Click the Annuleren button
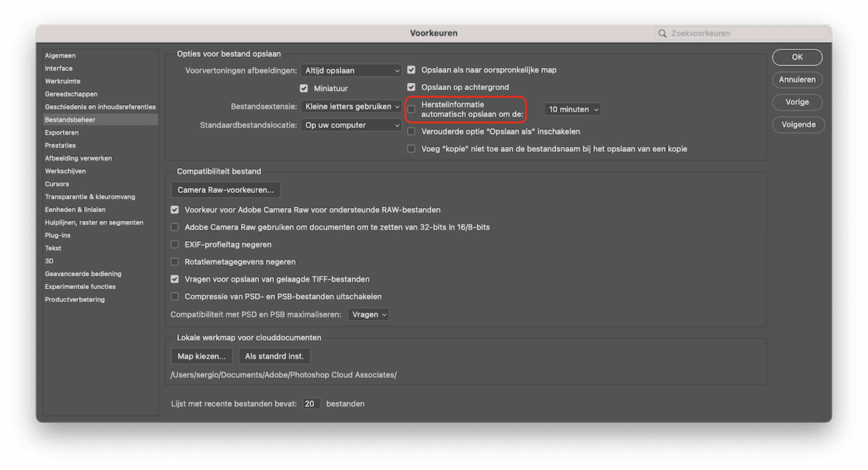The image size is (868, 470). [x=797, y=80]
